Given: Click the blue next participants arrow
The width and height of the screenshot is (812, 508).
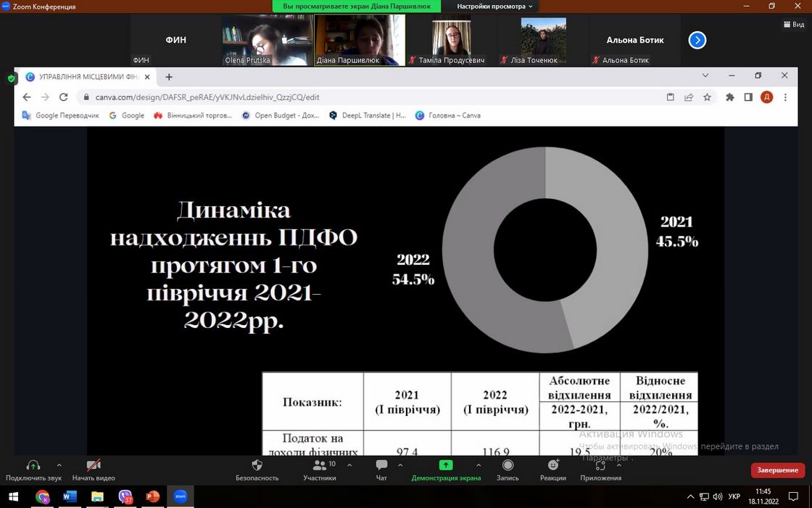Looking at the screenshot, I should coord(697,40).
